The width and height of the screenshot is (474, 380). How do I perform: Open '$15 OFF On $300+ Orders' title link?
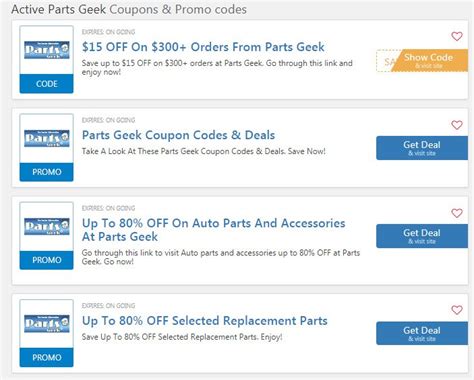pyautogui.click(x=203, y=47)
